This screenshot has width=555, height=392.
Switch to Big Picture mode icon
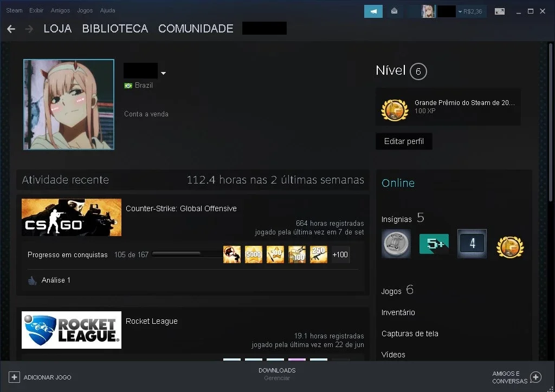click(x=499, y=11)
